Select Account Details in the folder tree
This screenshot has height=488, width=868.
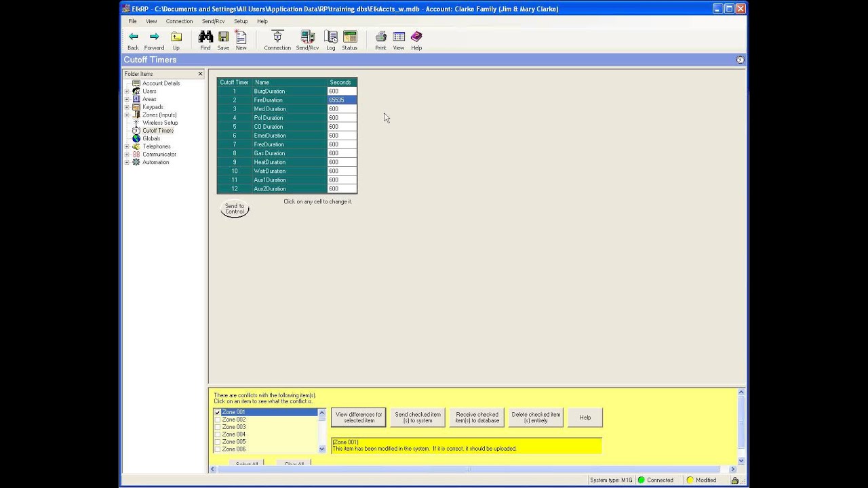161,83
